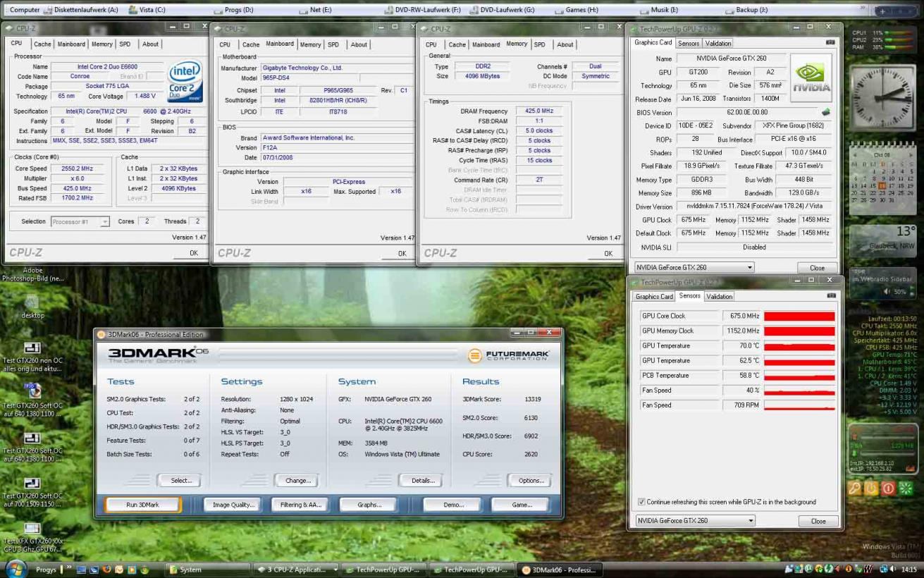Click Graphs... button in 3DMark06
This screenshot has width=924, height=578.
point(369,505)
